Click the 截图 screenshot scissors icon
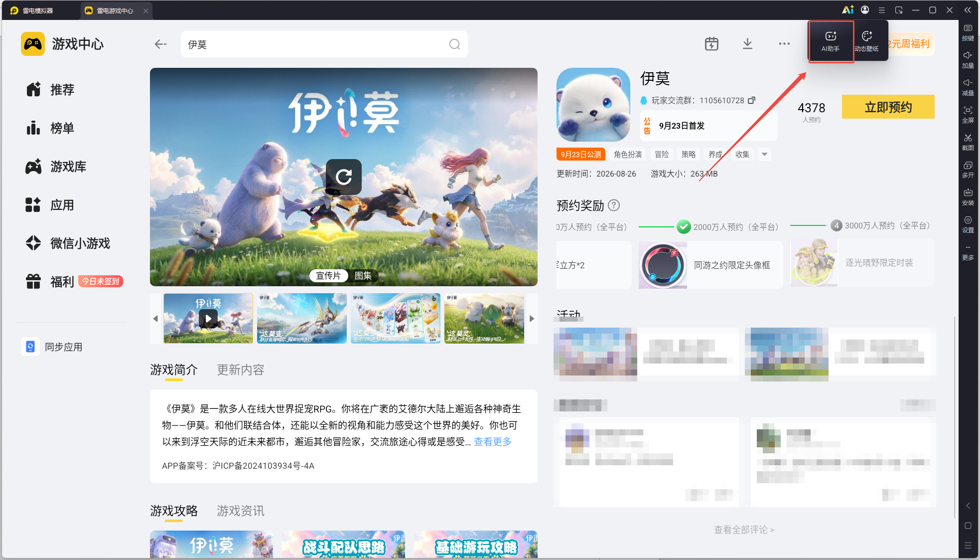Image resolution: width=980 pixels, height=560 pixels. 968,142
